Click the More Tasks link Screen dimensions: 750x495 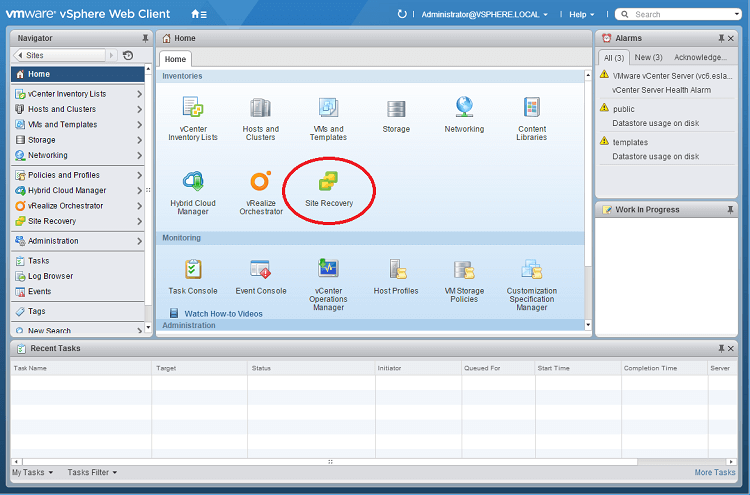pyautogui.click(x=715, y=472)
